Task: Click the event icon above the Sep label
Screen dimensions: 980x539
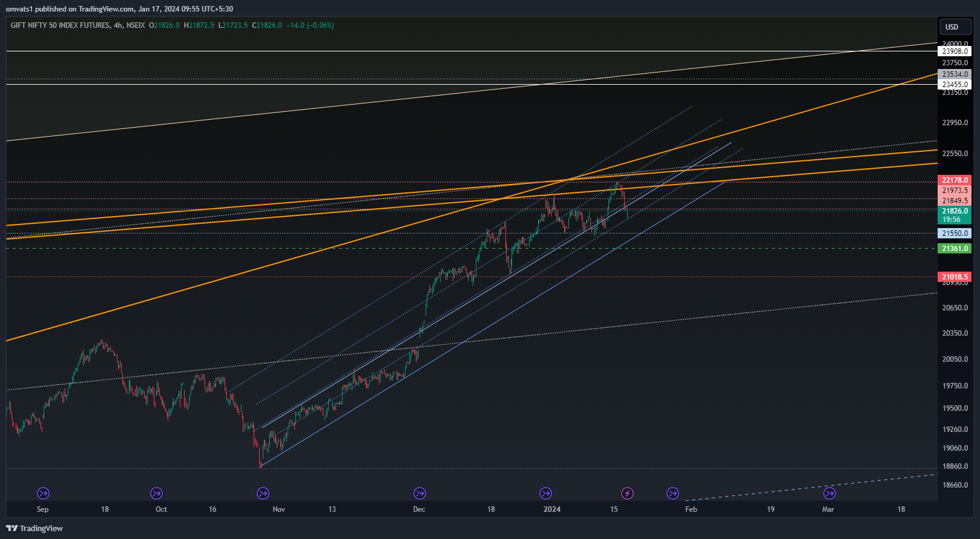Action: pyautogui.click(x=43, y=493)
